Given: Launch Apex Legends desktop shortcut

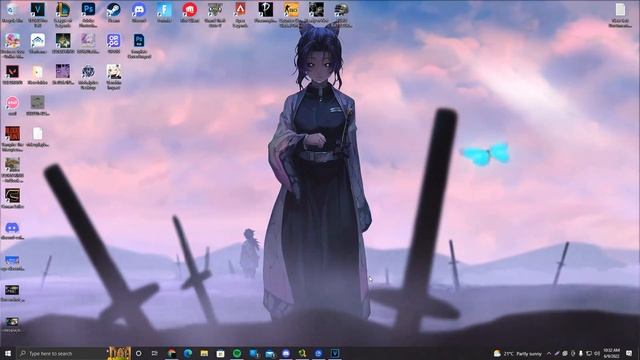Looking at the screenshot, I should click(240, 15).
